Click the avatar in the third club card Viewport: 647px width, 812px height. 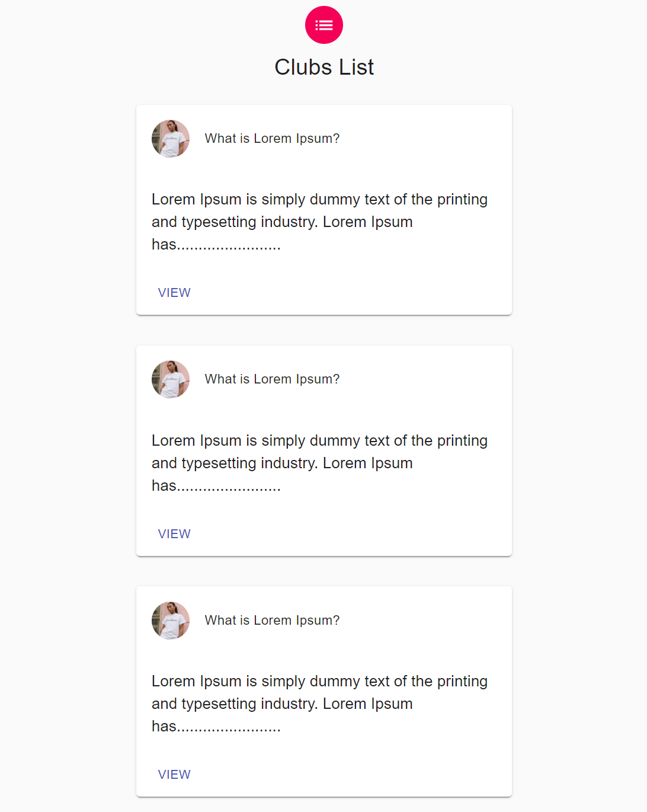171,621
